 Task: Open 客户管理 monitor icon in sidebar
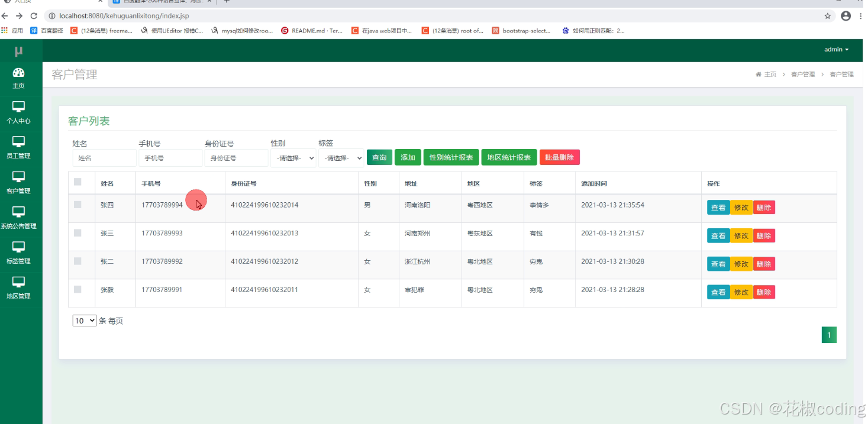18,177
